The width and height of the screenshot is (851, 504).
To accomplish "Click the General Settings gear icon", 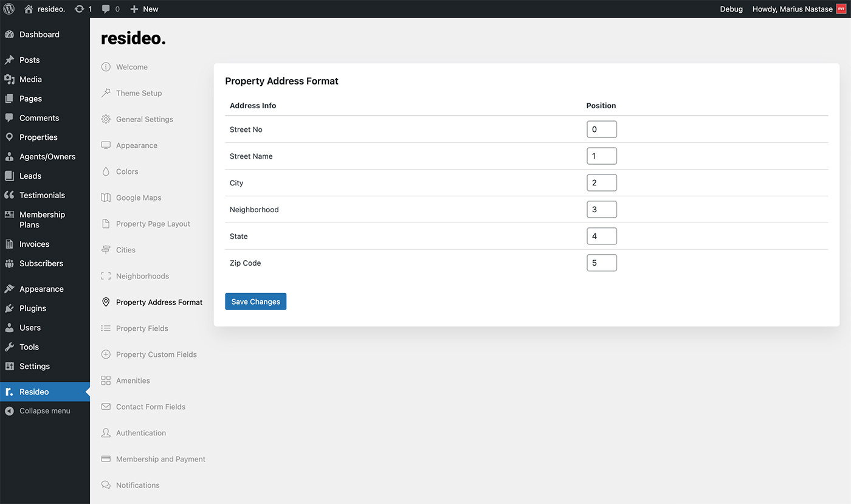I will pyautogui.click(x=106, y=119).
